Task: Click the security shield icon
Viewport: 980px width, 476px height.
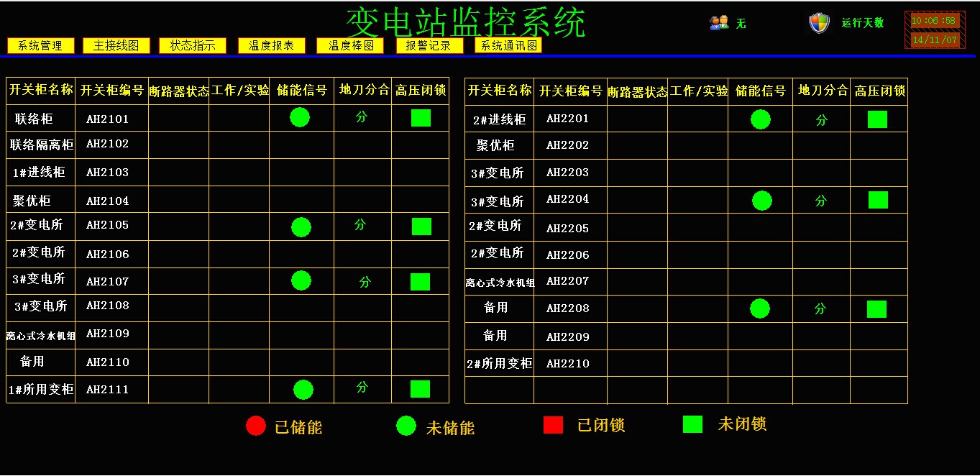Action: click(819, 23)
